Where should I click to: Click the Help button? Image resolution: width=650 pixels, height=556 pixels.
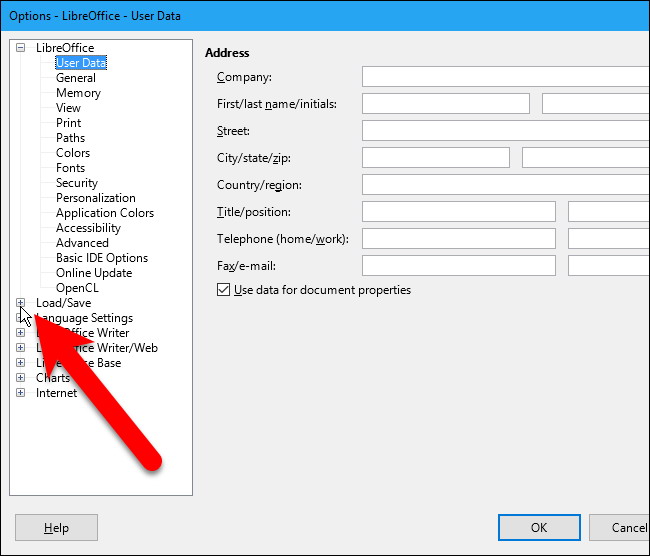pos(56,528)
